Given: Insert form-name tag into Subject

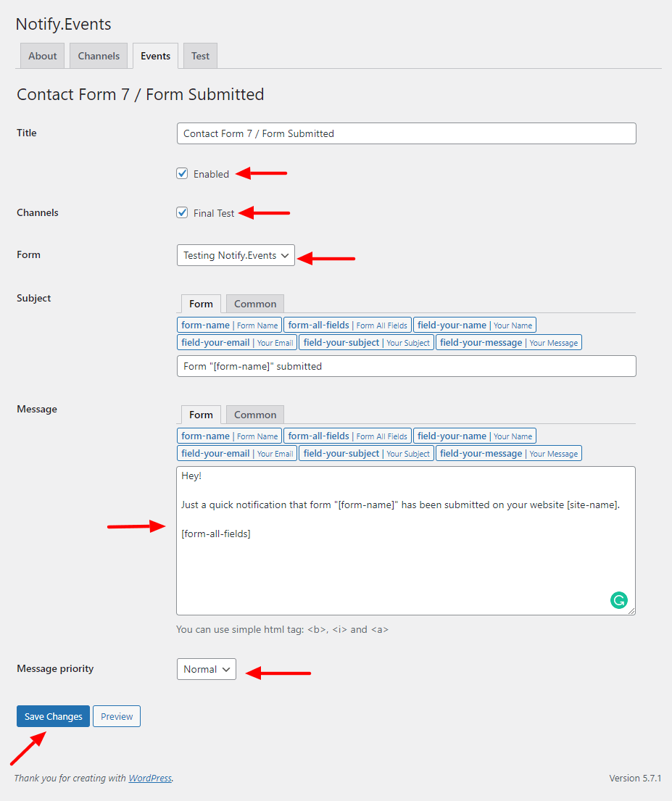Looking at the screenshot, I should (230, 325).
